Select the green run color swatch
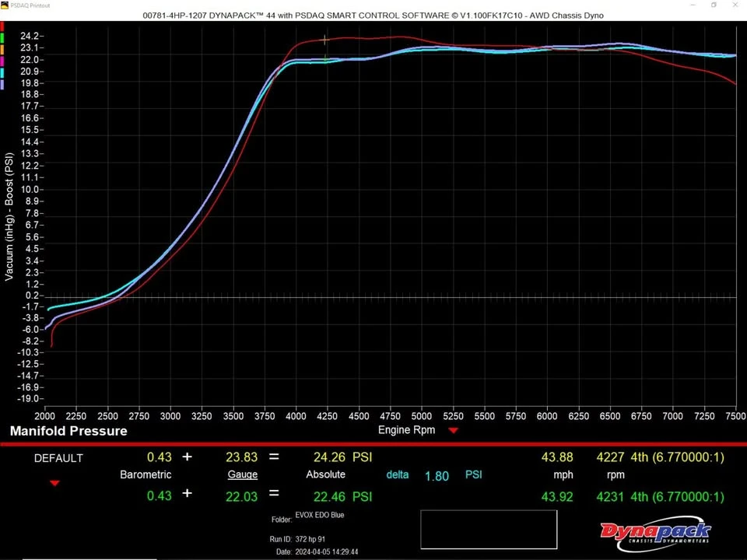 2,37
